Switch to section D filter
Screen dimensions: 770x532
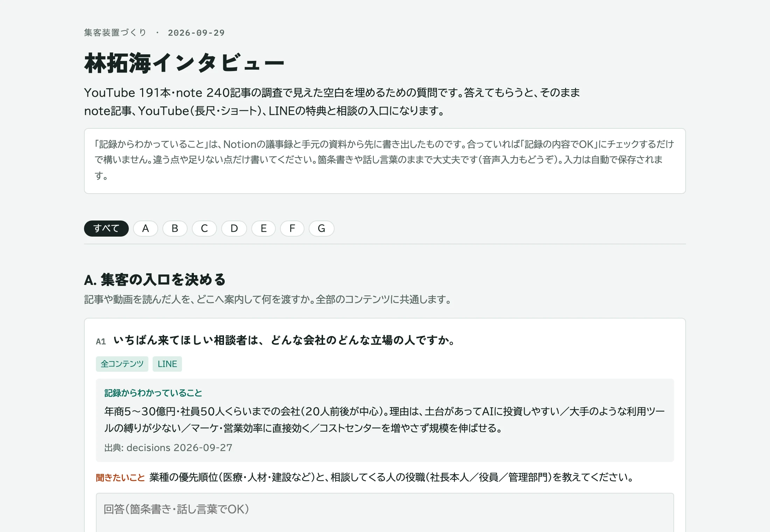coord(234,229)
